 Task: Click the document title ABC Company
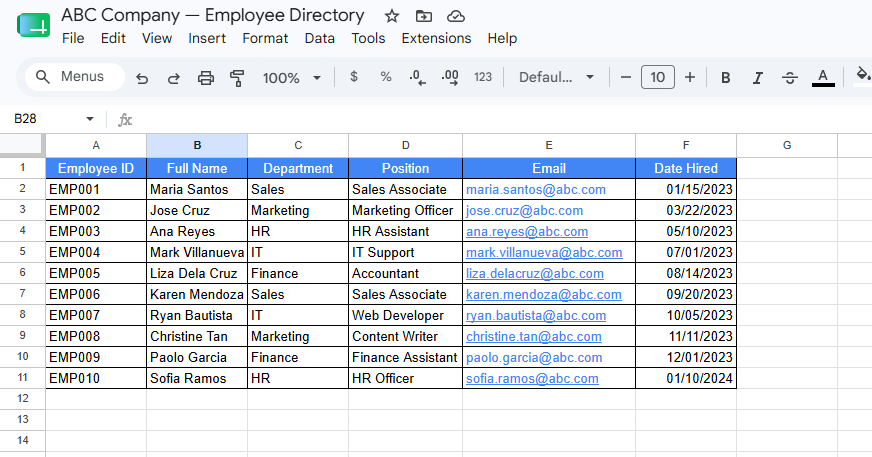point(212,16)
